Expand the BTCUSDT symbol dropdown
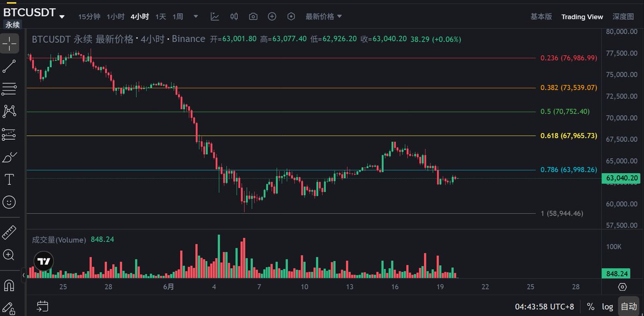 click(x=62, y=17)
